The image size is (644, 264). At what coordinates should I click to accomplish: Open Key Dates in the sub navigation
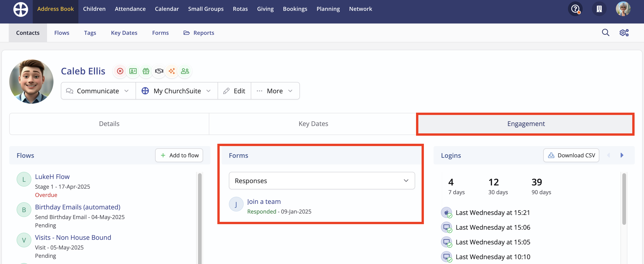click(x=124, y=33)
